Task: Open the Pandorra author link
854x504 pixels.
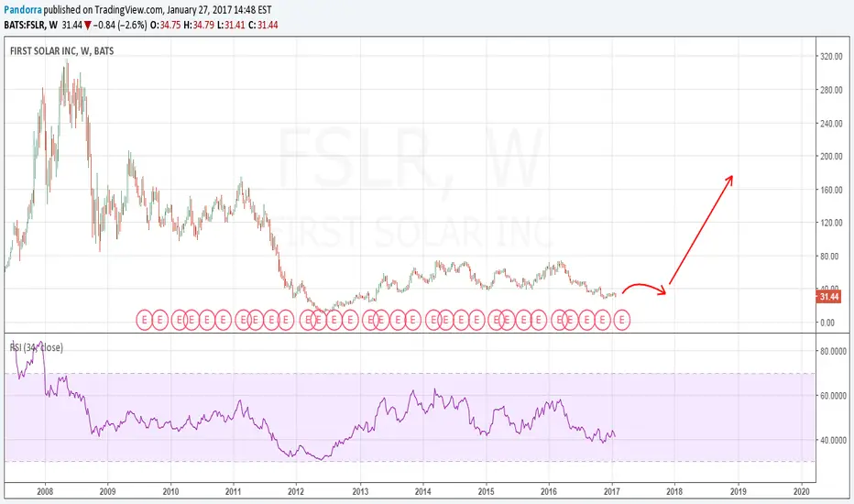Action: 22,10
